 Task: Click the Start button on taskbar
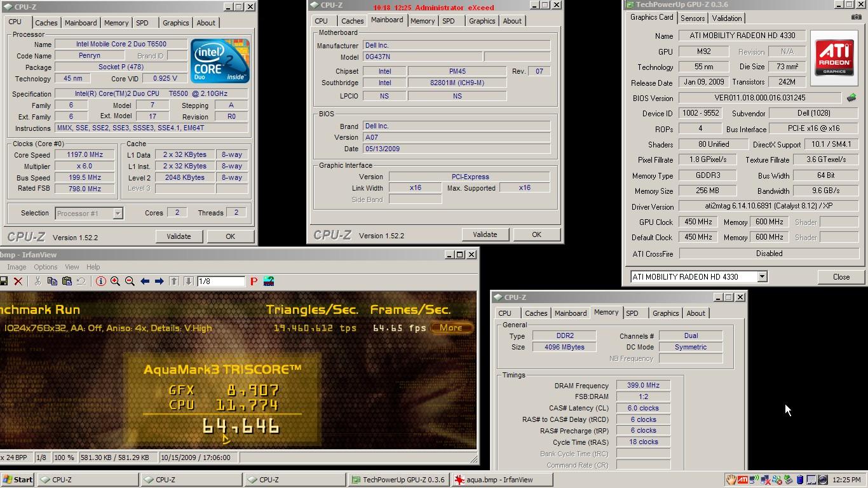(18, 480)
